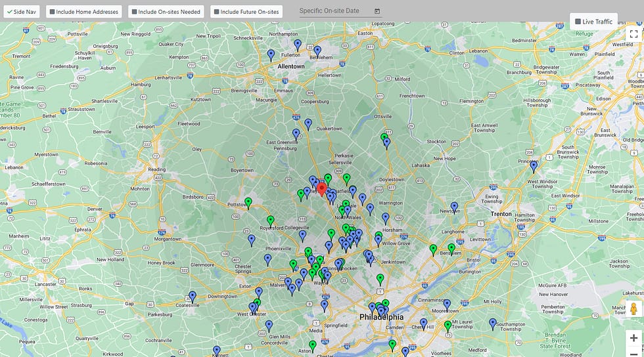Click the green marker near Pottstown

coord(248,203)
